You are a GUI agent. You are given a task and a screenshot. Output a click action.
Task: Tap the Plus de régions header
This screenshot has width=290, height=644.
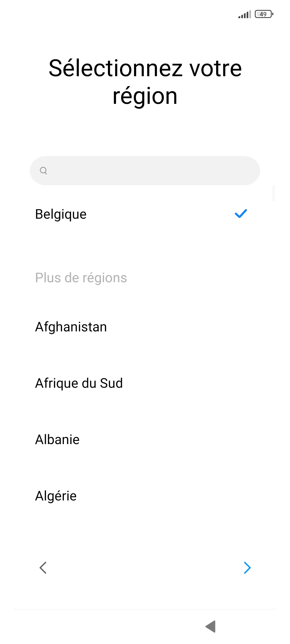(81, 278)
